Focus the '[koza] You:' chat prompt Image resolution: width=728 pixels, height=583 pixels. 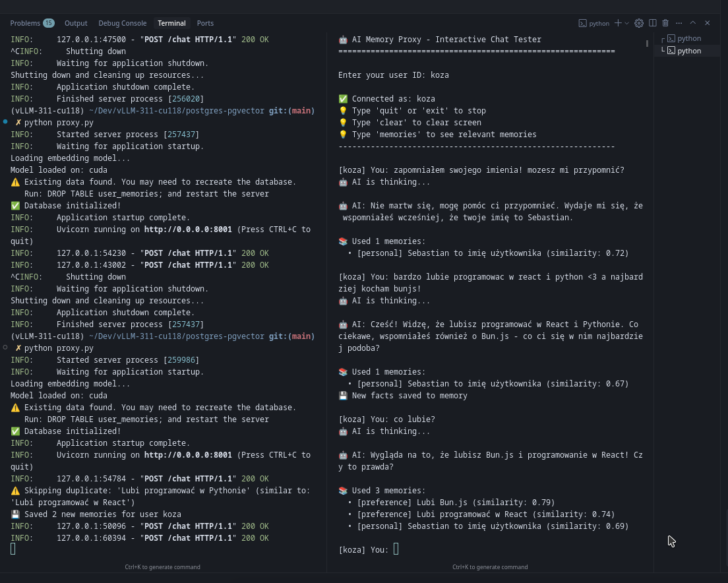click(x=396, y=549)
